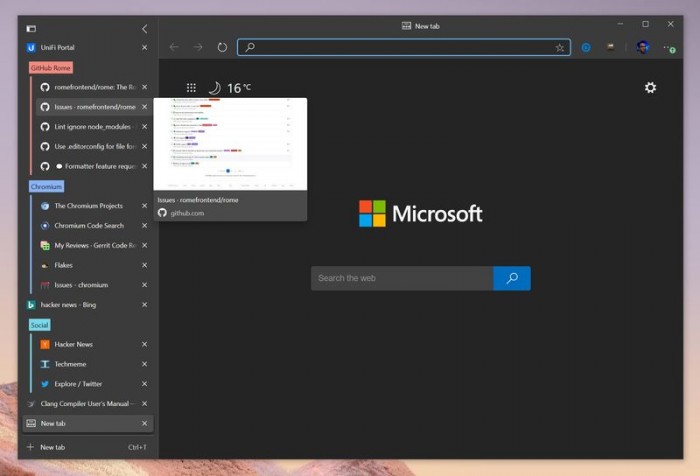Go back with the back arrow
This screenshot has width=700, height=476.
[x=174, y=47]
